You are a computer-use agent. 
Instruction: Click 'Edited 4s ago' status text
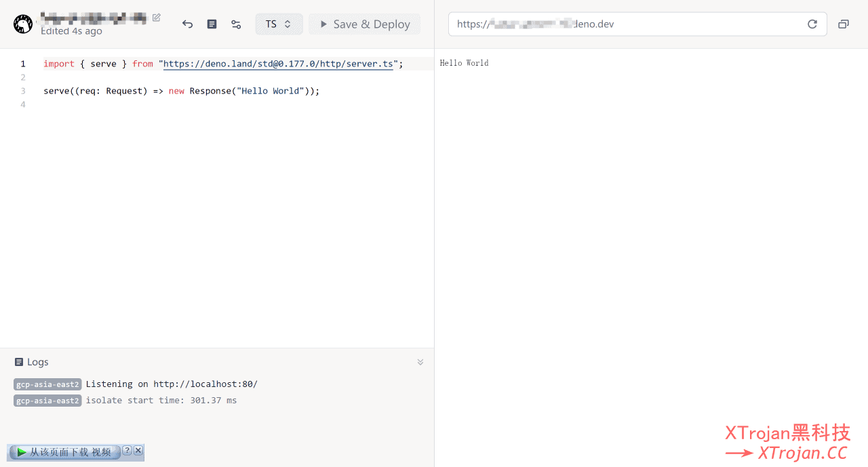(71, 31)
